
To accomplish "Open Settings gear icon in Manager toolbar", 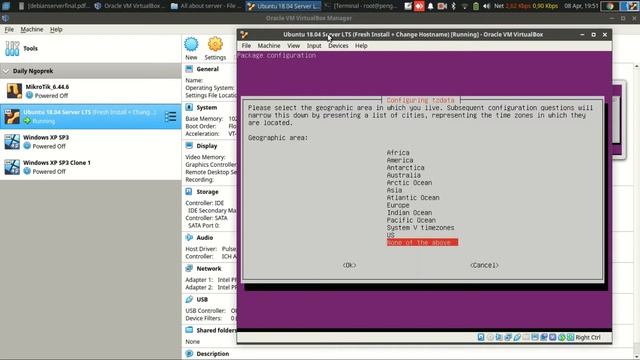I will click(215, 44).
